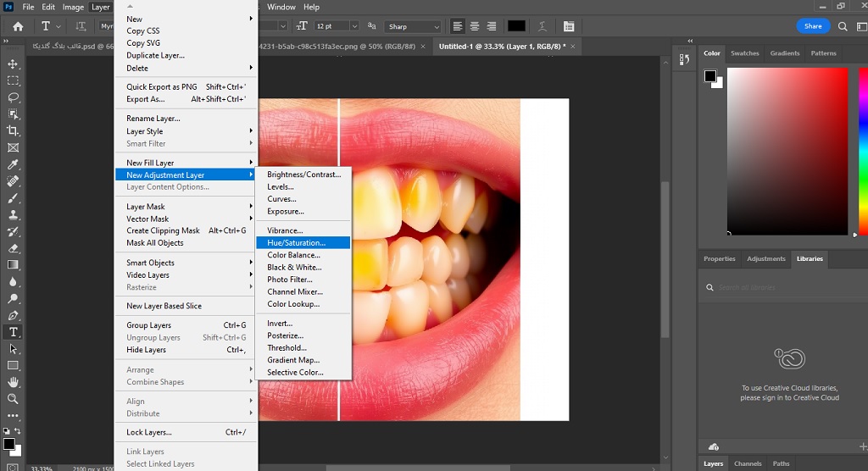Click the blue Share button

813,26
